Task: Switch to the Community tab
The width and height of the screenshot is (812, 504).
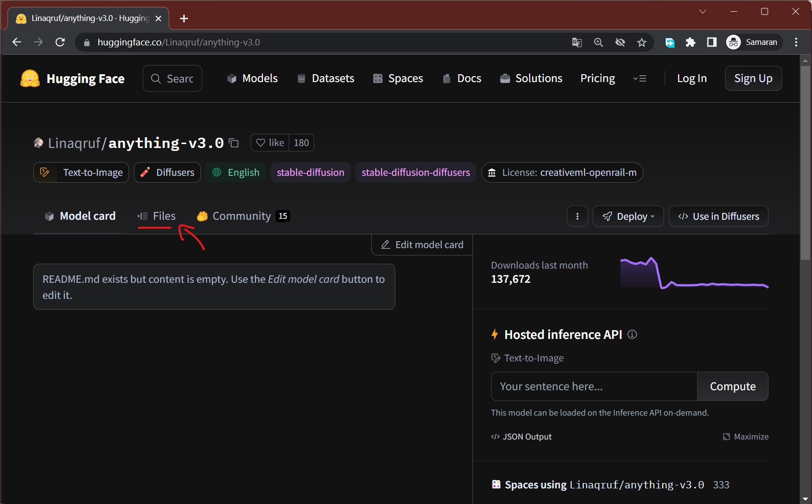Action: [243, 216]
